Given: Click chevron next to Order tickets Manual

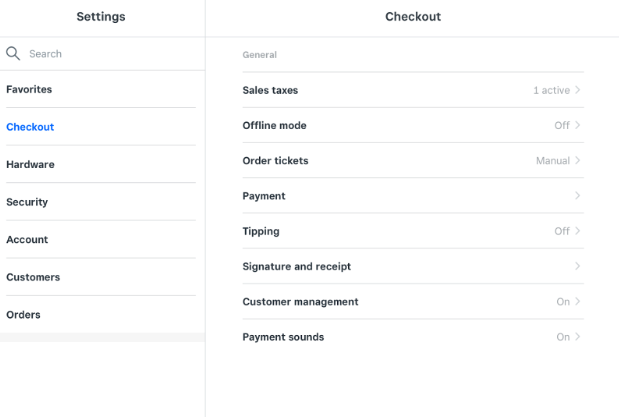Looking at the screenshot, I should (578, 160).
